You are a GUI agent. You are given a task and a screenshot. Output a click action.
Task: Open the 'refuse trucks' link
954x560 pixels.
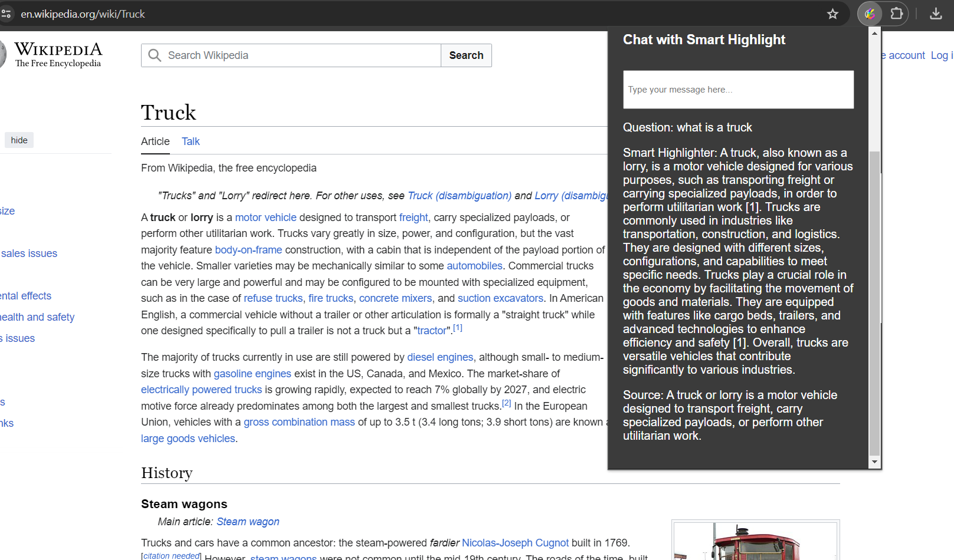(x=273, y=298)
